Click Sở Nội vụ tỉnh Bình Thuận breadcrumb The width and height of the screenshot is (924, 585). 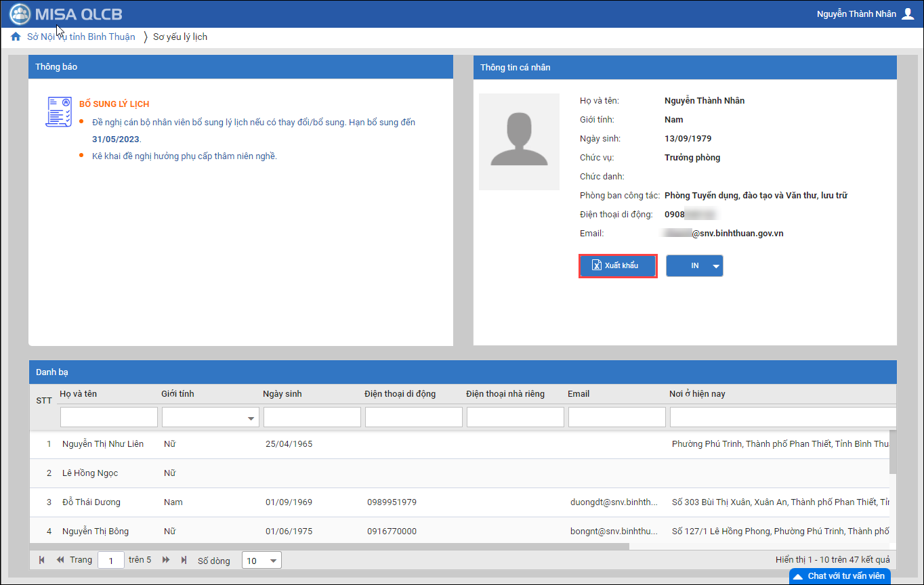[x=81, y=37]
